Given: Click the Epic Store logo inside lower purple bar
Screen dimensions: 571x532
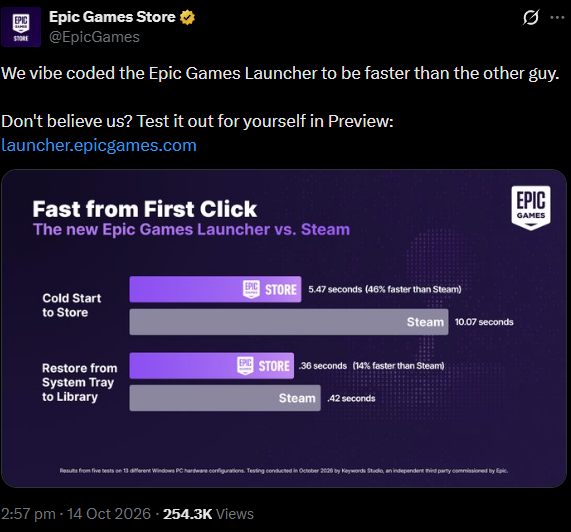Looking at the screenshot, I should (263, 366).
